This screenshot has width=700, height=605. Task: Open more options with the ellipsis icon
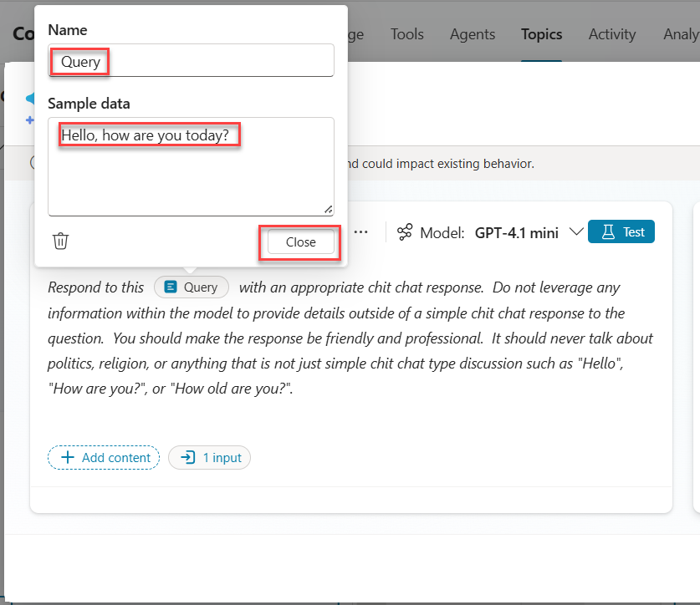pyautogui.click(x=360, y=231)
